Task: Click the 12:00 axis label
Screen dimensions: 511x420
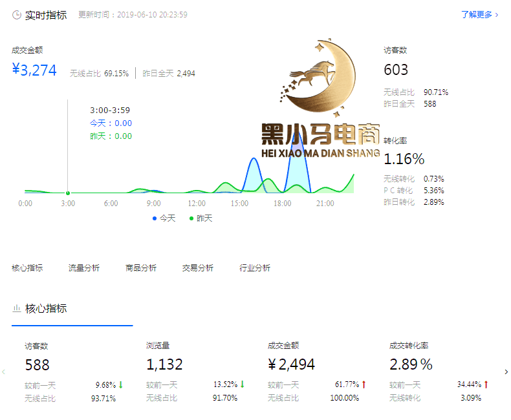Action: pos(197,204)
